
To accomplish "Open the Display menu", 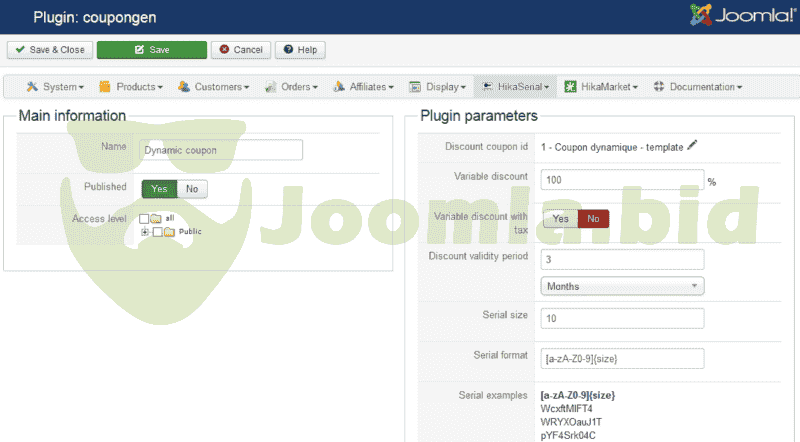I will 439,87.
